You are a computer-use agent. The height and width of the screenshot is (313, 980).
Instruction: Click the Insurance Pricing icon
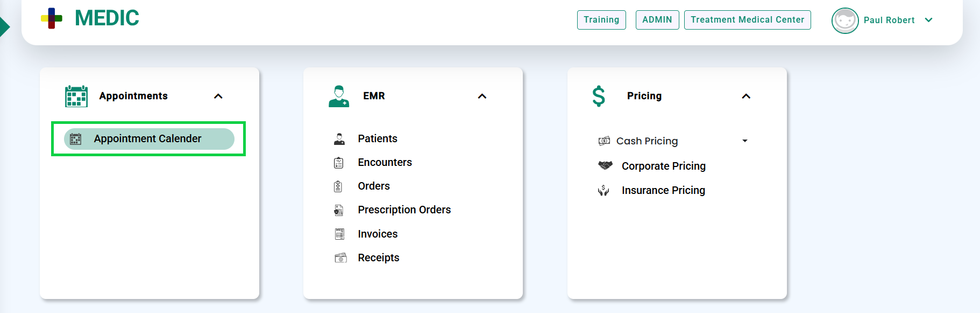click(x=603, y=191)
